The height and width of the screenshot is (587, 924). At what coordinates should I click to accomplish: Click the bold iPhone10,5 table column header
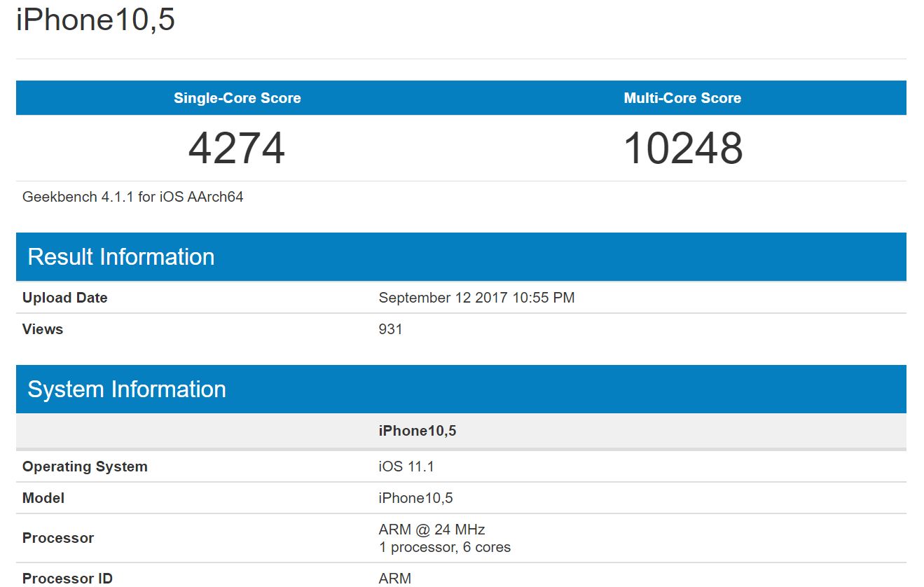(418, 431)
